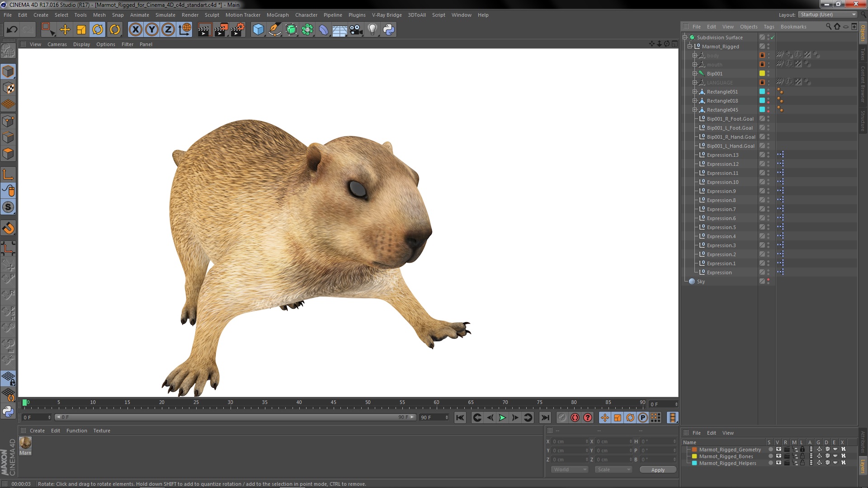Select the Scale tool icon
The height and width of the screenshot is (488, 868).
click(x=81, y=30)
